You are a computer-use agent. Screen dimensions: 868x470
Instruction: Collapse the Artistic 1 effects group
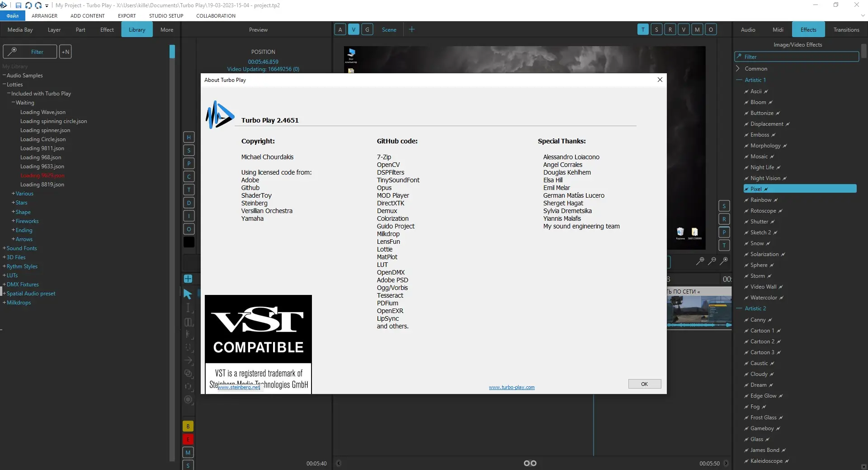[x=739, y=80]
